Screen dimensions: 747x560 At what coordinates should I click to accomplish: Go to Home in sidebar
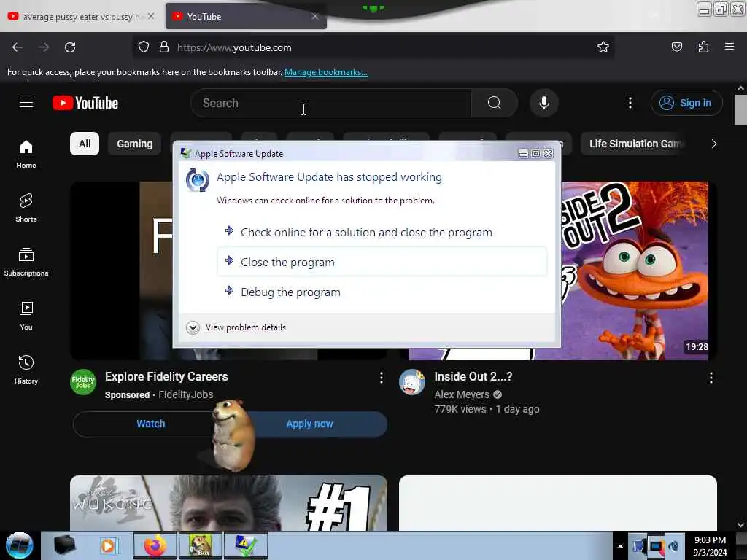(x=26, y=155)
